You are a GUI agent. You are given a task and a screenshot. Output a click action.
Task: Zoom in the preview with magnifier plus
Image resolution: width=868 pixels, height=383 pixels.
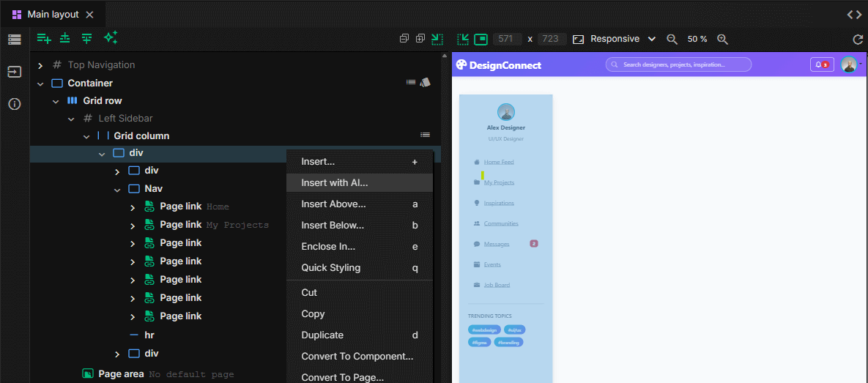(x=722, y=39)
